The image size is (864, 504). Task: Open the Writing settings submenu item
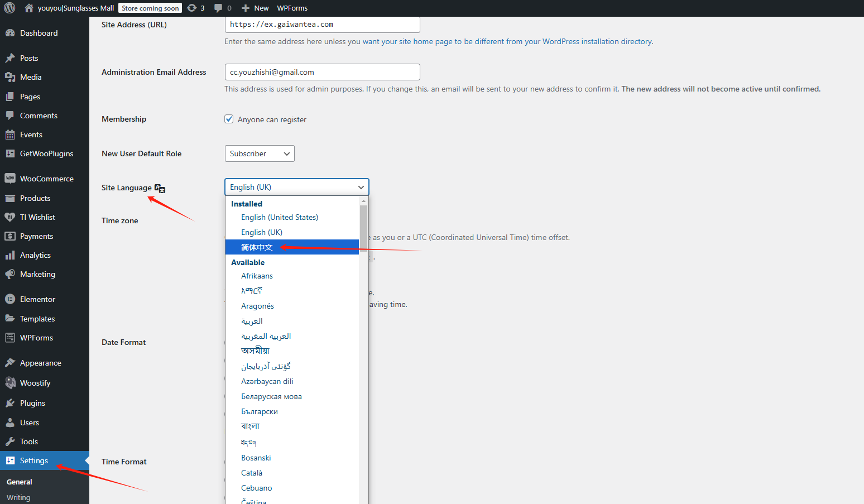(x=18, y=497)
